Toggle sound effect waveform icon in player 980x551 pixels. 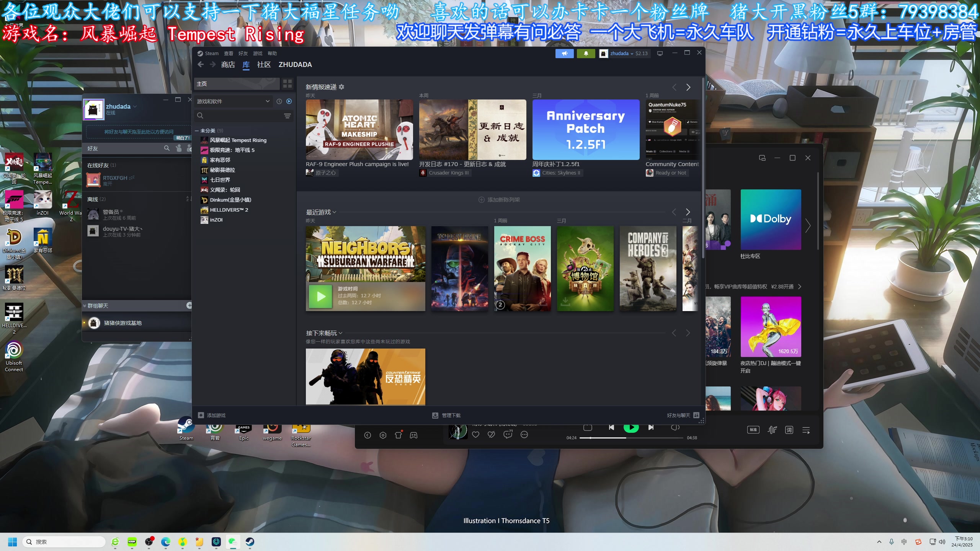[x=772, y=430]
